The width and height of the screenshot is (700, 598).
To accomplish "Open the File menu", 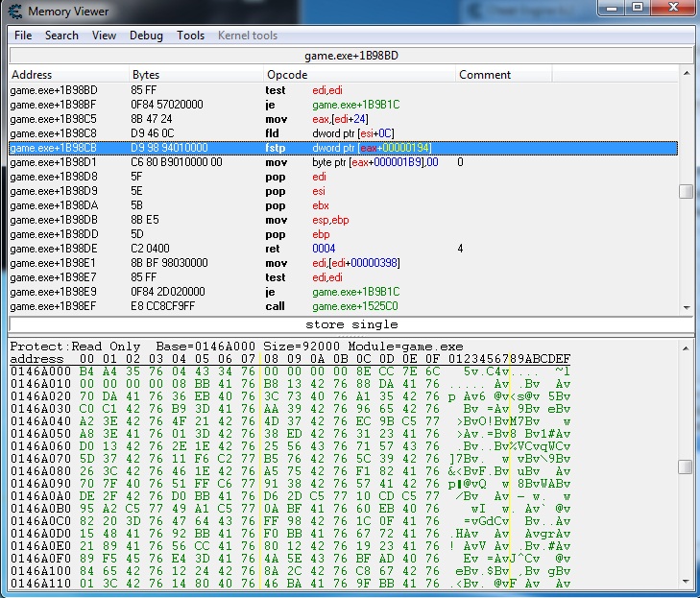I will pyautogui.click(x=23, y=36).
